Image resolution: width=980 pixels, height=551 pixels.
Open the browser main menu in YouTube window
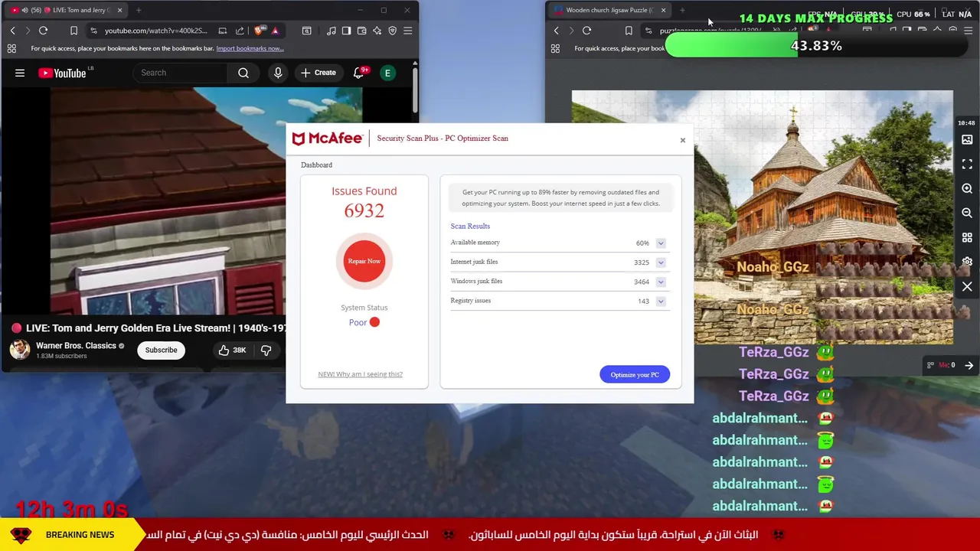pos(407,31)
